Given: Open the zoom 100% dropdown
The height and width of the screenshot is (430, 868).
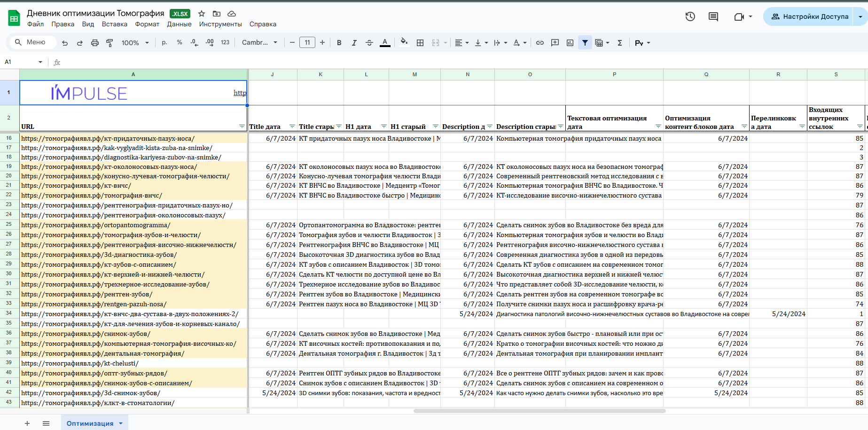Looking at the screenshot, I should (135, 43).
